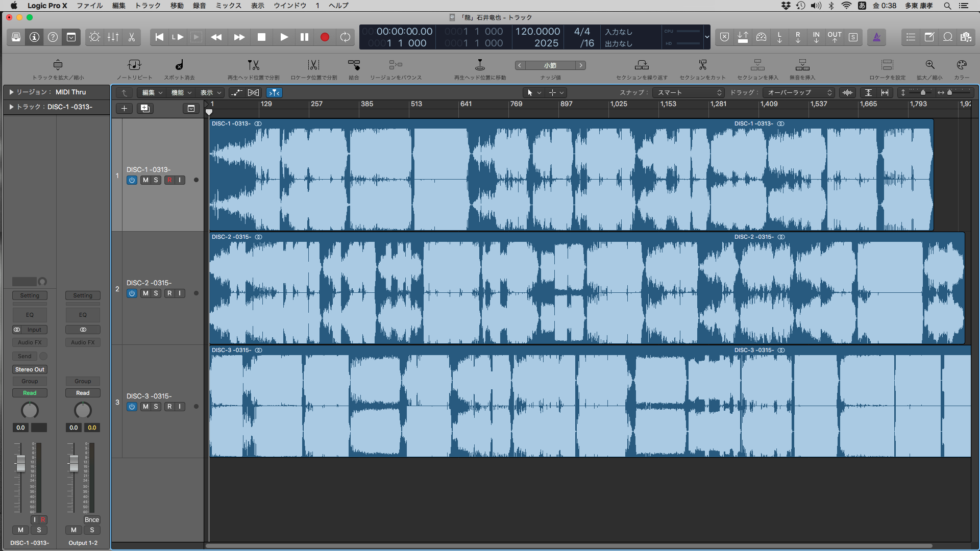Select the scissors Editors button

(131, 37)
